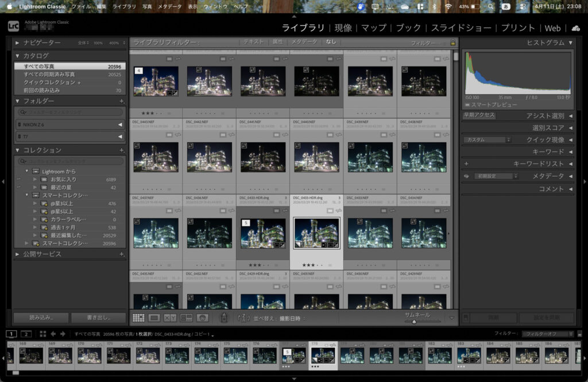Click the 書き出し export button
Image resolution: width=588 pixels, height=382 pixels.
98,318
